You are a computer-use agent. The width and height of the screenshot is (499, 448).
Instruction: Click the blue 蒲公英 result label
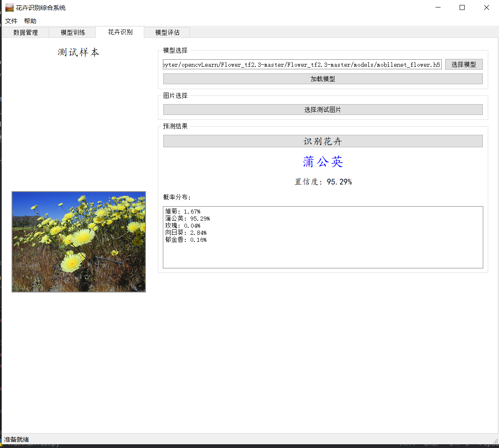(323, 162)
